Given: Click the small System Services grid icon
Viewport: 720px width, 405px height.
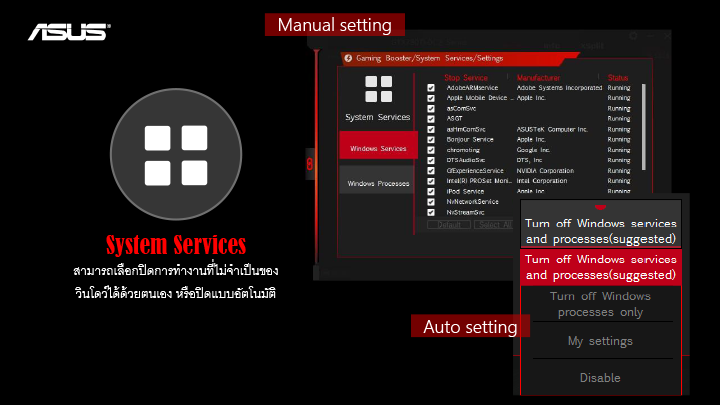Looking at the screenshot, I should click(378, 89).
